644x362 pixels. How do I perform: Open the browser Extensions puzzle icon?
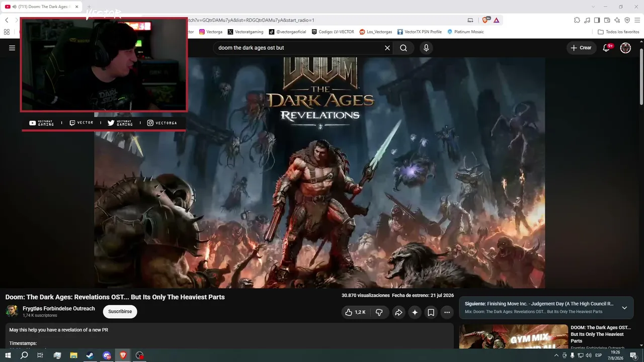pos(577,20)
